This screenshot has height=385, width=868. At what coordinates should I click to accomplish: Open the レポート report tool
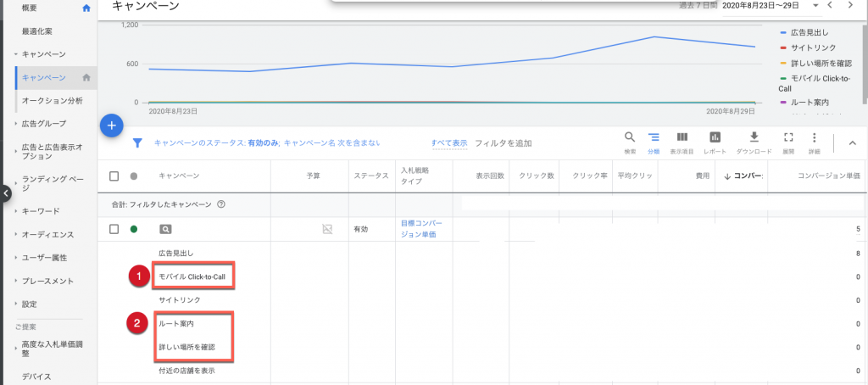pyautogui.click(x=715, y=142)
